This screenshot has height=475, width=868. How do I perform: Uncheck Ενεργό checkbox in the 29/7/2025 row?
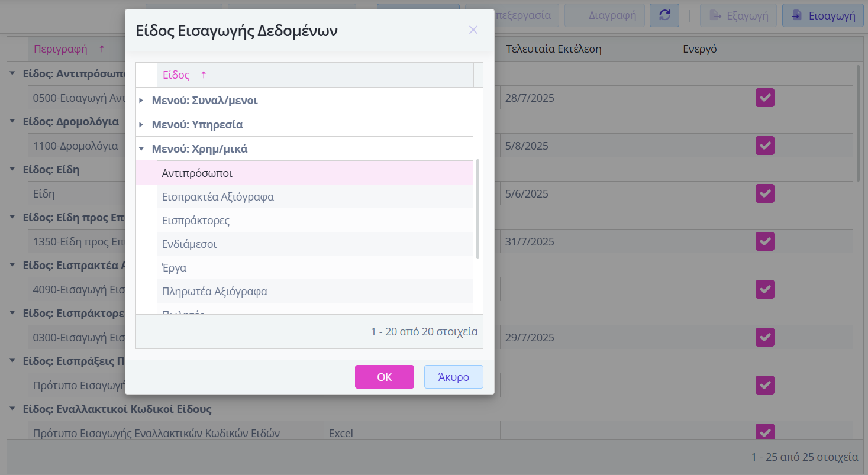coord(764,337)
